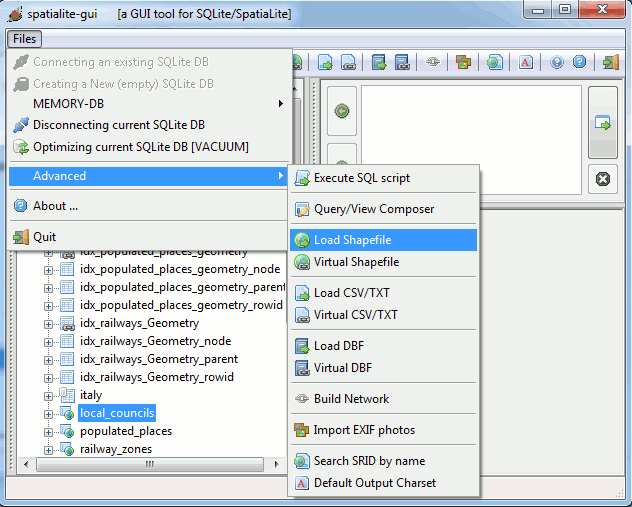Expand the idx_railways_Geometry node
The image size is (632, 507).
click(48, 324)
